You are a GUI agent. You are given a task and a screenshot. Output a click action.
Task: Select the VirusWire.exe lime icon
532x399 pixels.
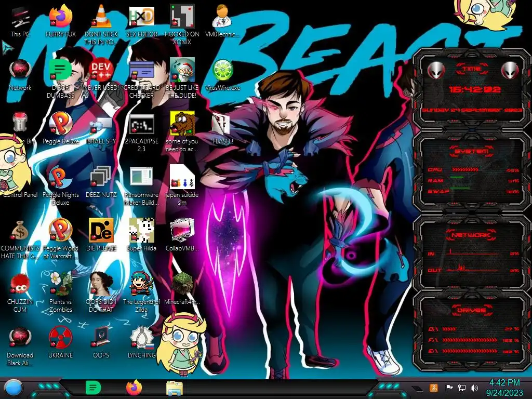pyautogui.click(x=222, y=75)
